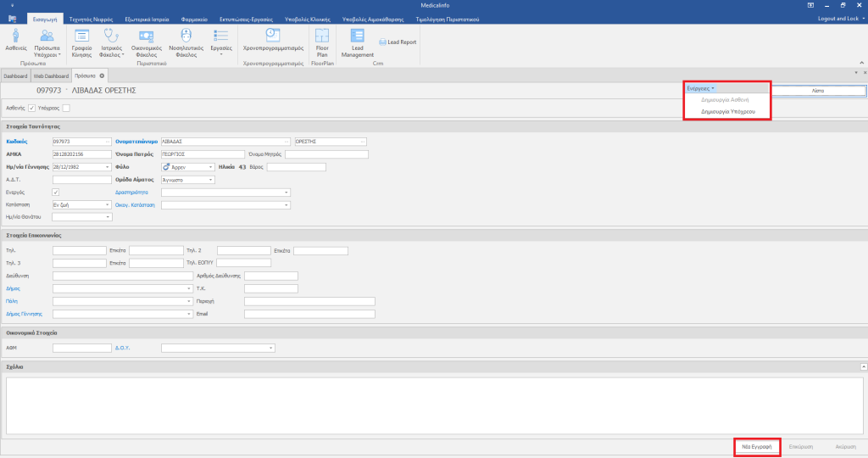Open the Οικονομικός Φάκελος icon
Viewport: 868px width, 458px height.
[146, 36]
